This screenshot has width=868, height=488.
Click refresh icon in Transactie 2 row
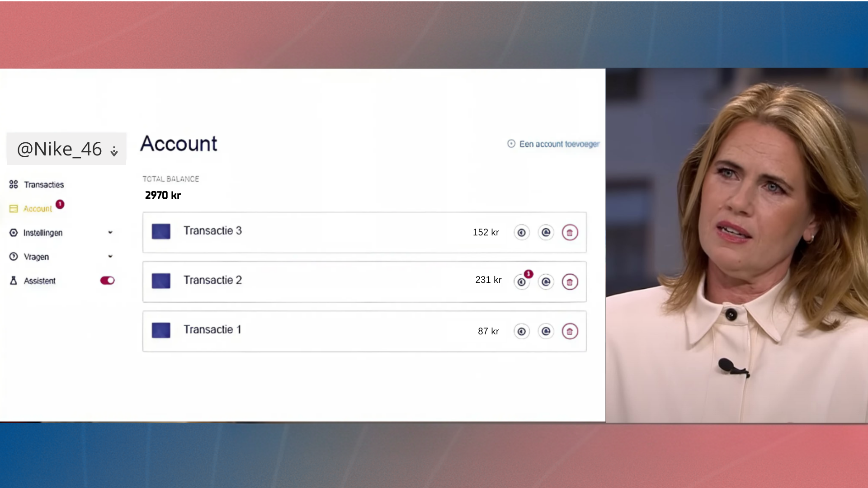546,282
